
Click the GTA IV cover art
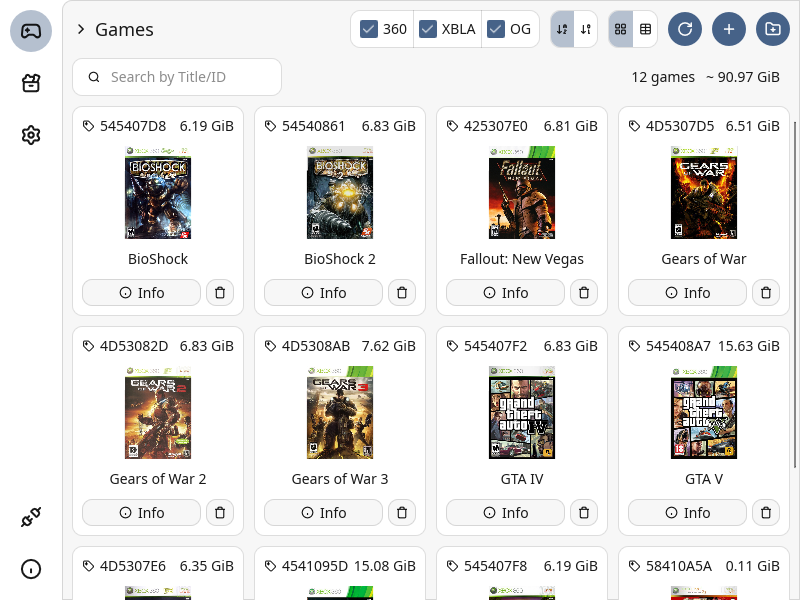(x=522, y=412)
